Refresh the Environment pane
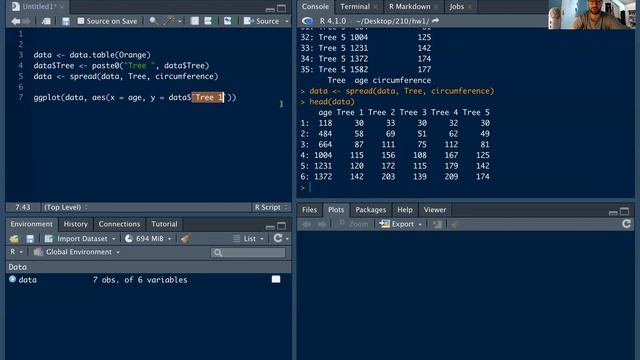This screenshot has width=640, height=360. [278, 238]
